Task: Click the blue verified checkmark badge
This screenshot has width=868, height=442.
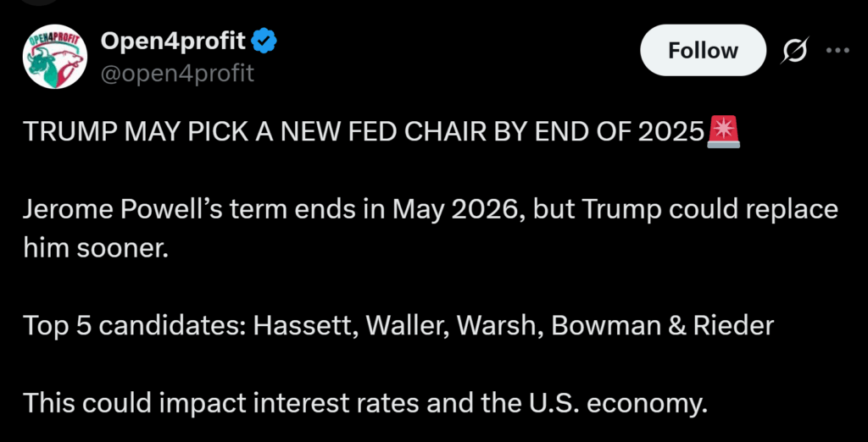Action: (264, 41)
